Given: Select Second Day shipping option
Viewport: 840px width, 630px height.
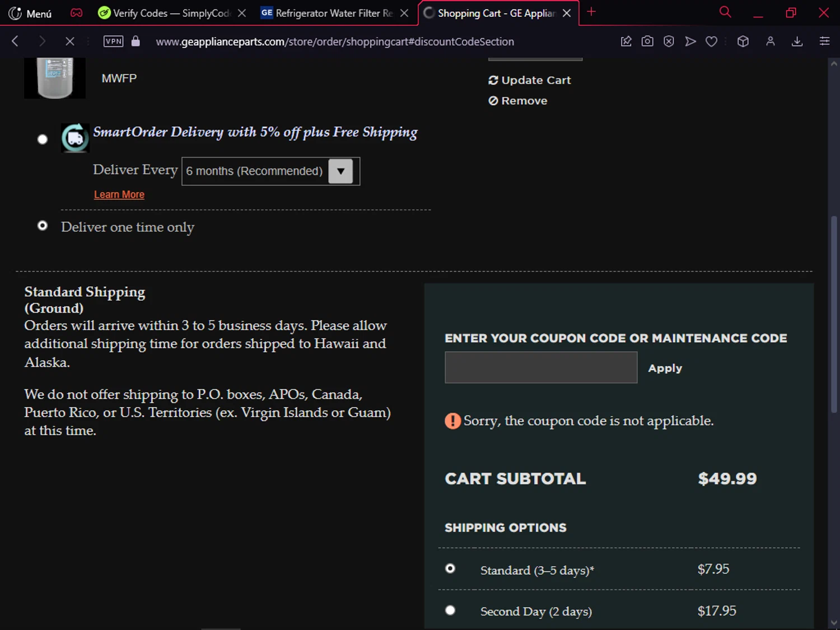Looking at the screenshot, I should [x=450, y=610].
